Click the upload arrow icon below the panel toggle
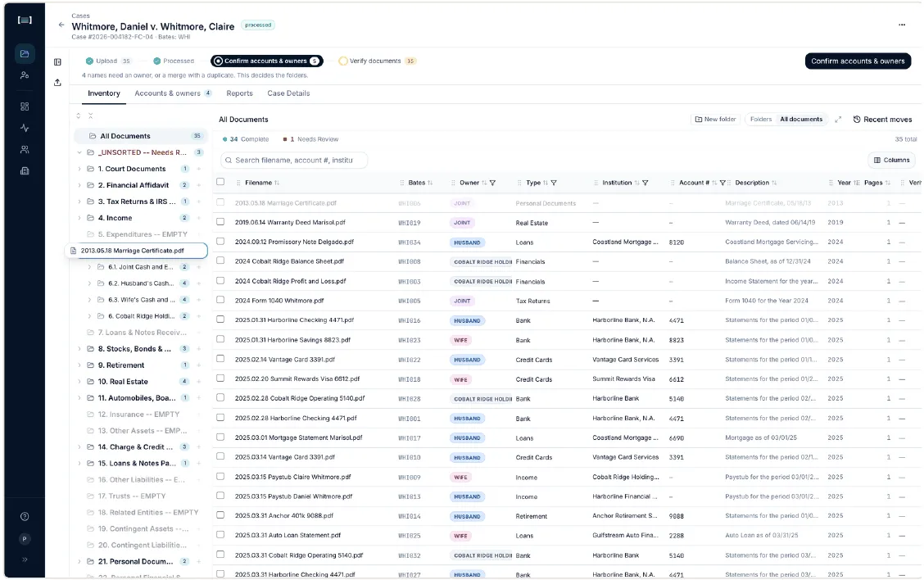The width and height of the screenshot is (924, 580). [57, 83]
